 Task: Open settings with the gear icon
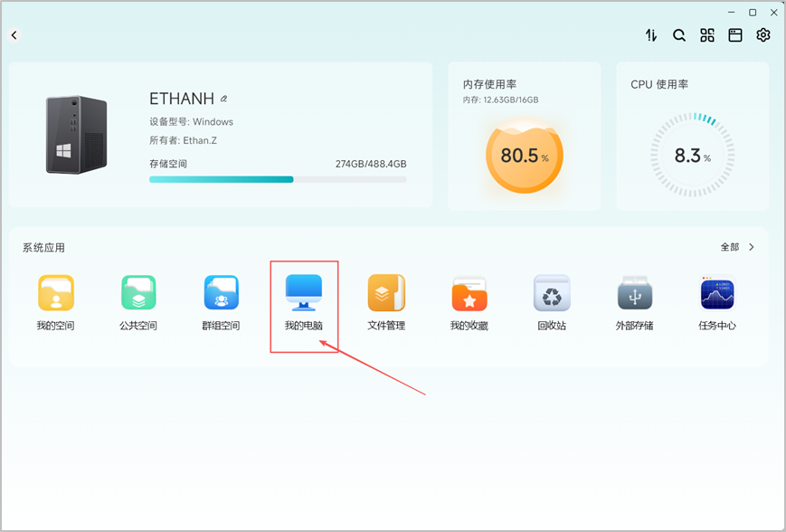tap(763, 35)
